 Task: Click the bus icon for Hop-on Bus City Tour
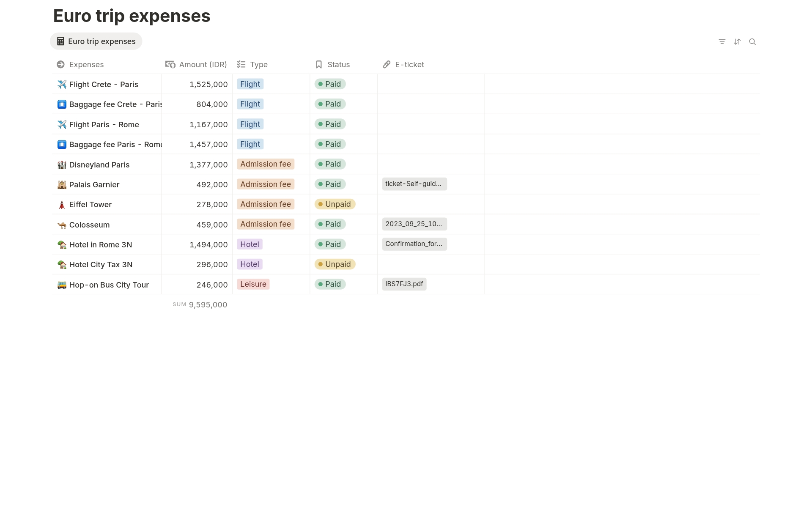pyautogui.click(x=62, y=285)
